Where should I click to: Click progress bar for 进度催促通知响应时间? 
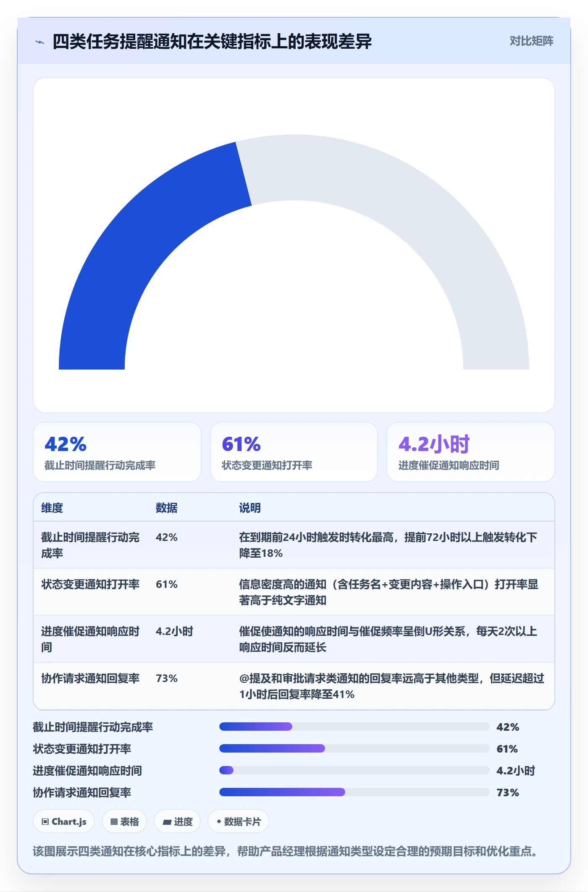click(x=354, y=770)
